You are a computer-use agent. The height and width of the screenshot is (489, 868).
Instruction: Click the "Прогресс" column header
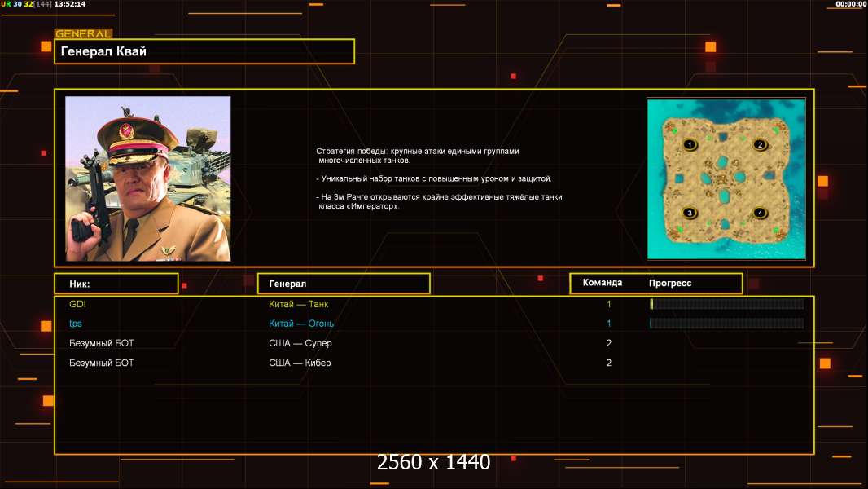pos(670,283)
